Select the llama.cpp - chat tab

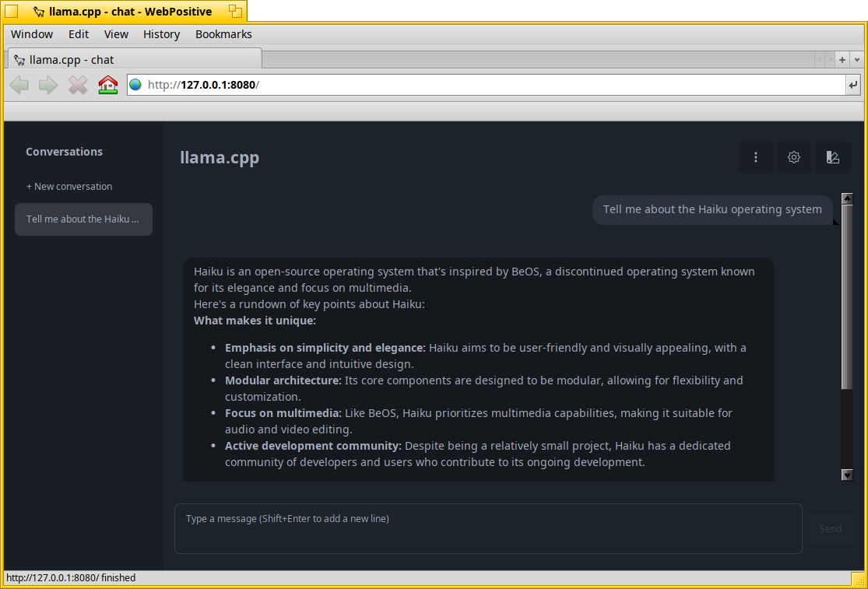tap(135, 59)
